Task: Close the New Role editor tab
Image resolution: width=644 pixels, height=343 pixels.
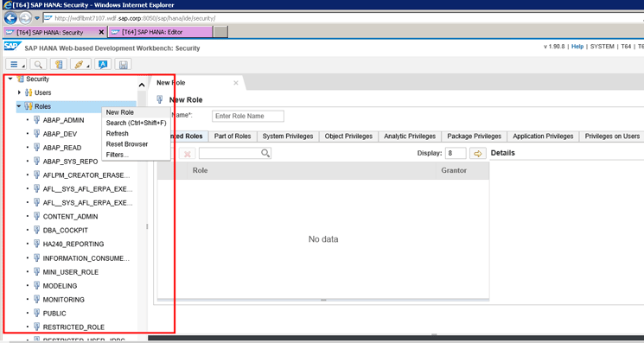Action: coord(236,83)
